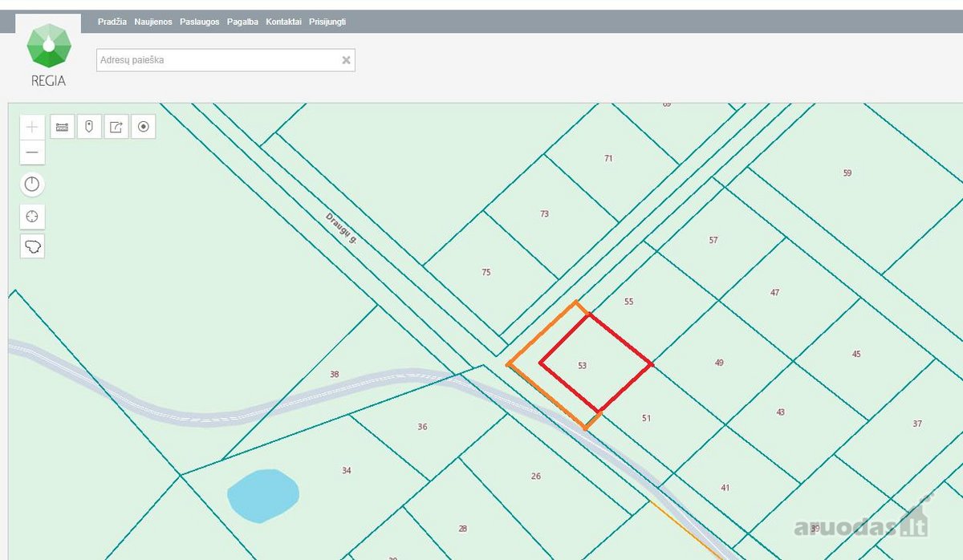Click parcel number 43 on the map
The height and width of the screenshot is (560, 963).
pyautogui.click(x=781, y=412)
